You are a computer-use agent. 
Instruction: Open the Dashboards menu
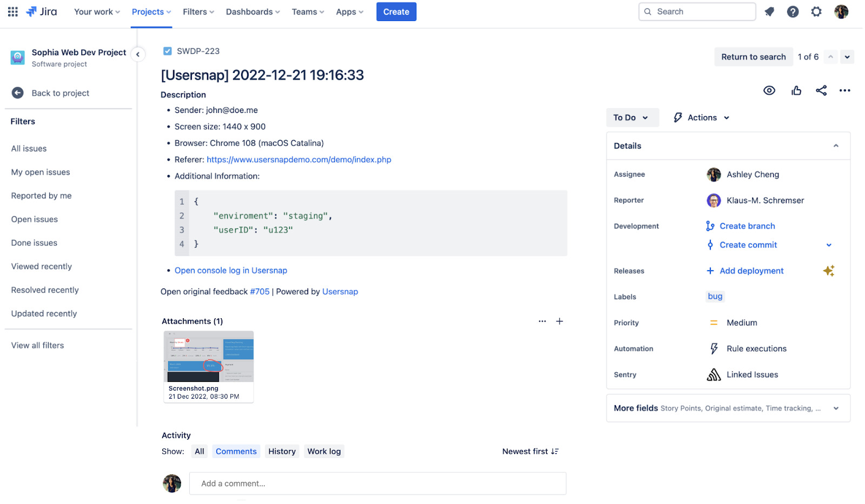pyautogui.click(x=252, y=11)
